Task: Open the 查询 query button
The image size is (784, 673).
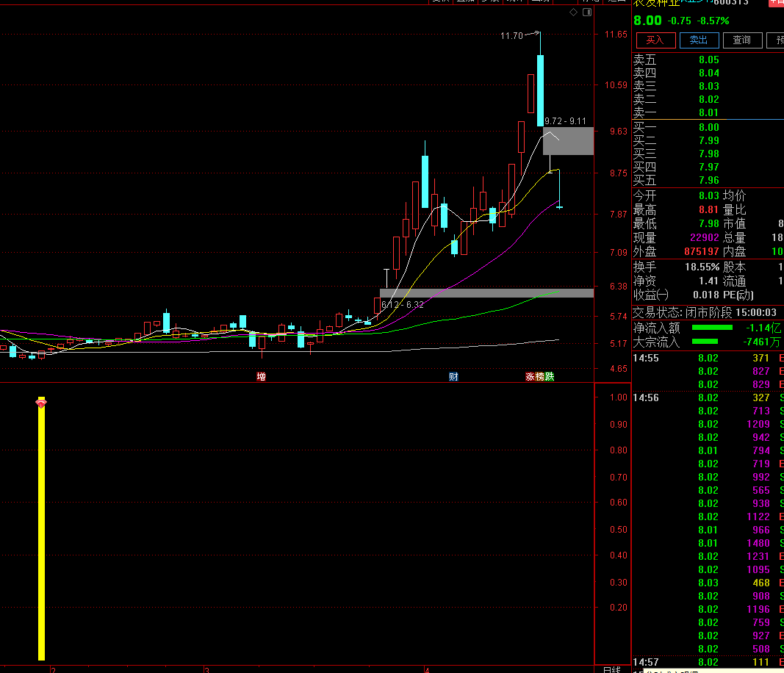Action: (741, 40)
